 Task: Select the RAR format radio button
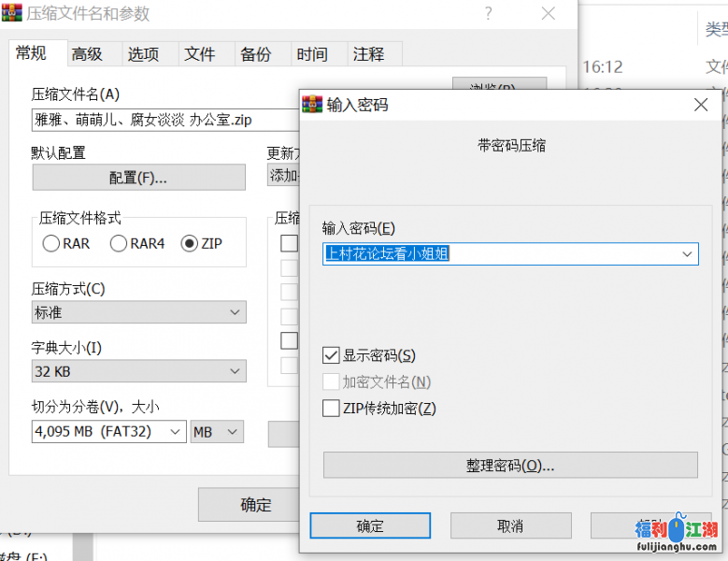point(50,244)
